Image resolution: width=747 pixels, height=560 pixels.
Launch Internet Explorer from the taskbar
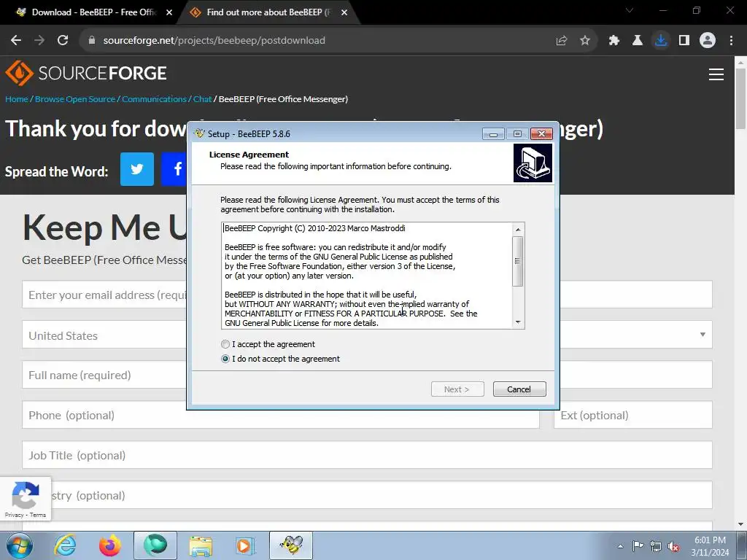point(65,545)
